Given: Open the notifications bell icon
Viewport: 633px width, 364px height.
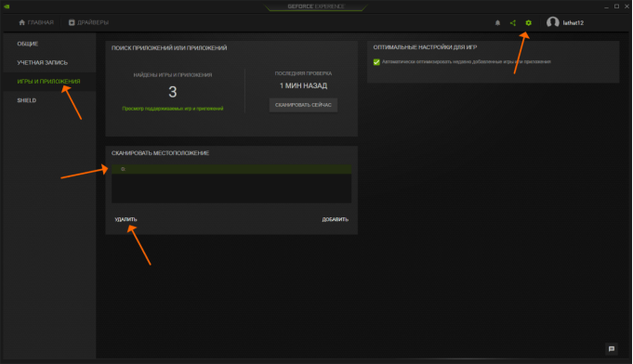Looking at the screenshot, I should pyautogui.click(x=497, y=23).
